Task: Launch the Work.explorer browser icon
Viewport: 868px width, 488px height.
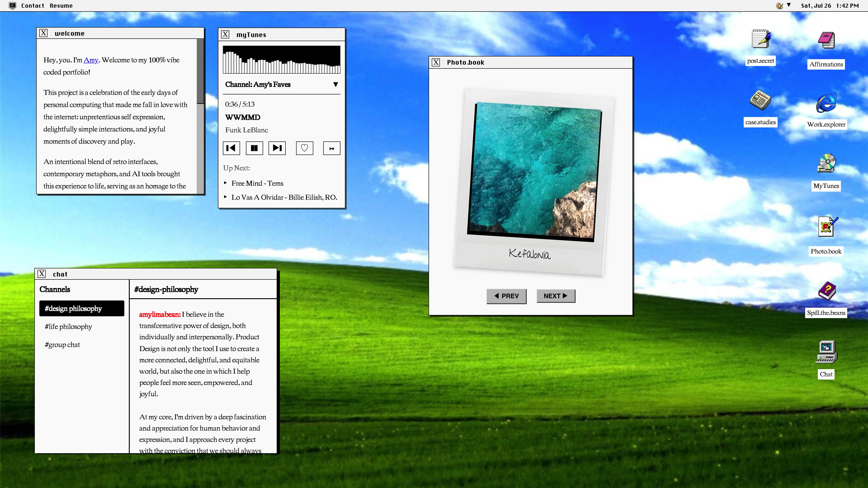Action: (x=826, y=102)
